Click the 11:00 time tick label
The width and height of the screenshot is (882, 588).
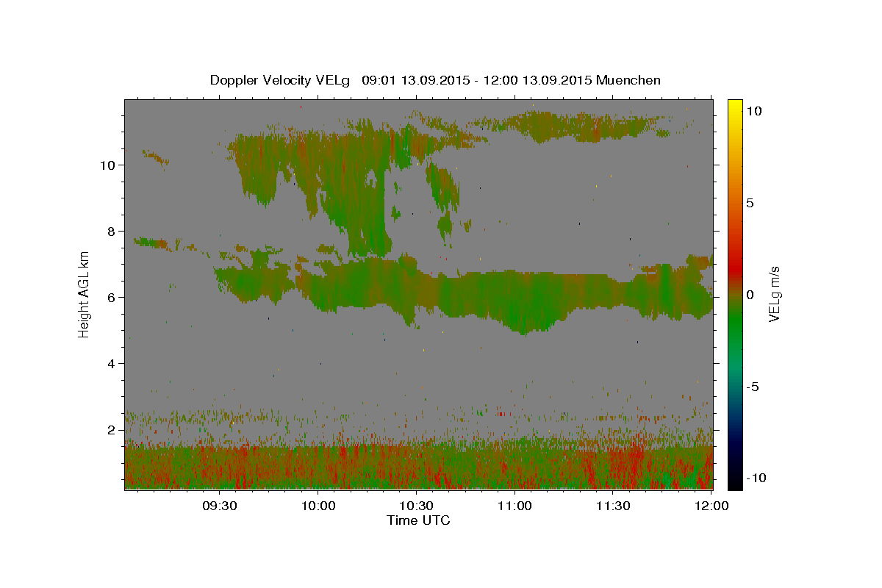[x=514, y=506]
